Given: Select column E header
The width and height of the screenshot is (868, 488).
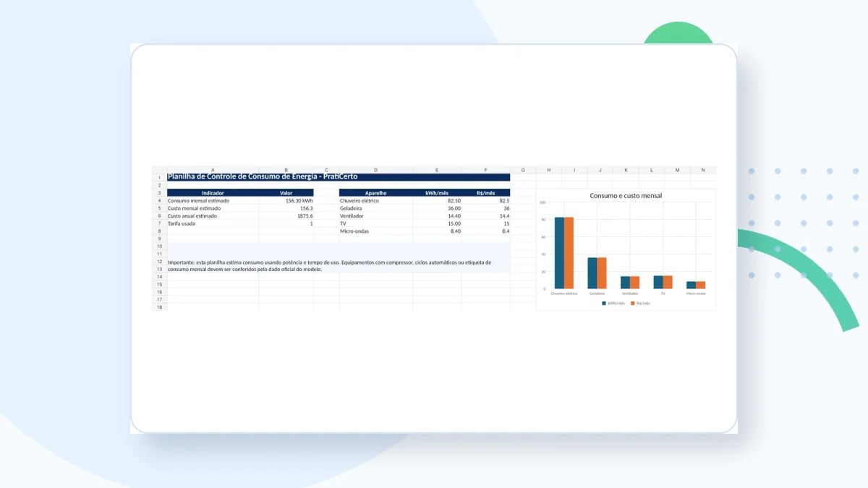Looking at the screenshot, I should pyautogui.click(x=437, y=170).
